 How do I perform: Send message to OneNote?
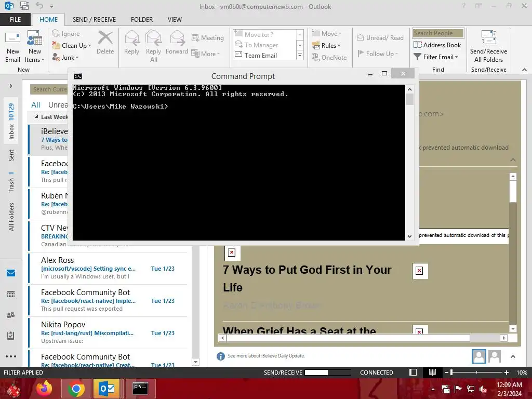329,57
